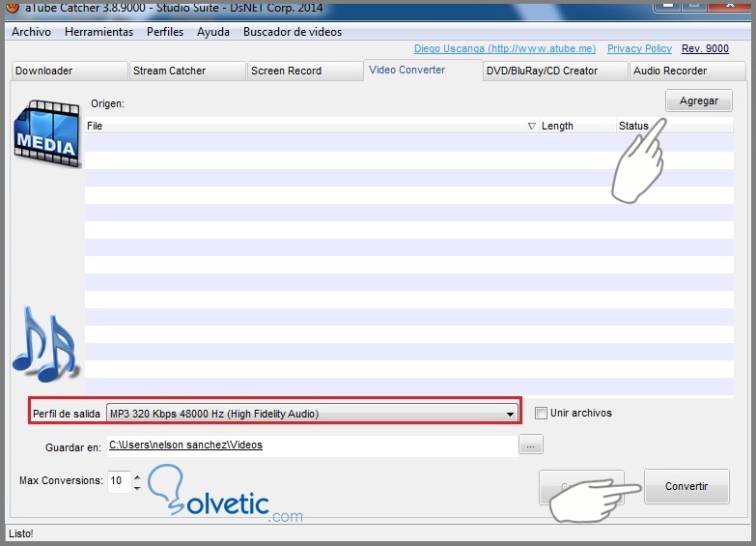Toggle the Unir archivos checkbox
The image size is (756, 546).
(541, 414)
